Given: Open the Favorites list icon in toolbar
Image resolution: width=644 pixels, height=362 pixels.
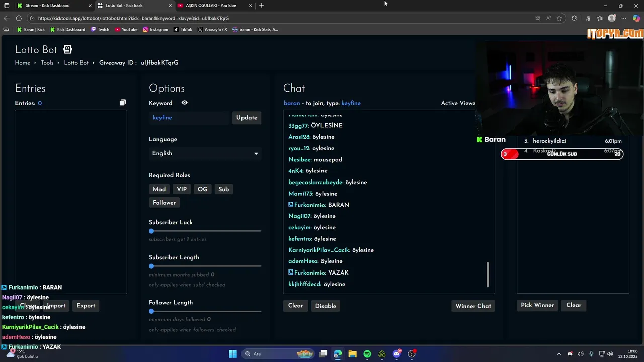Looking at the screenshot, I should (x=600, y=18).
